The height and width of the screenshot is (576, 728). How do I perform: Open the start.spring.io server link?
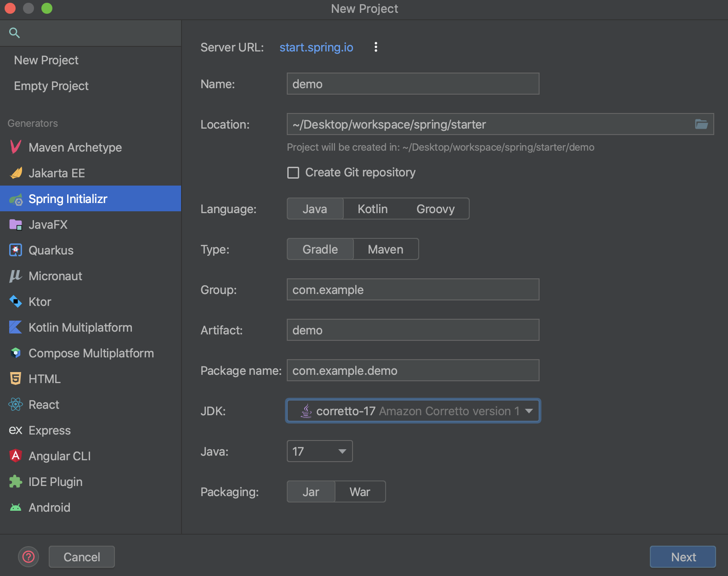tap(316, 47)
